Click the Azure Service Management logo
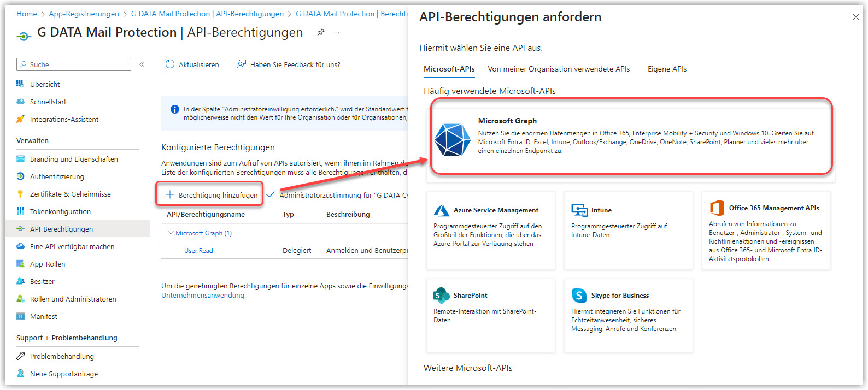The height and width of the screenshot is (390, 868). click(441, 210)
